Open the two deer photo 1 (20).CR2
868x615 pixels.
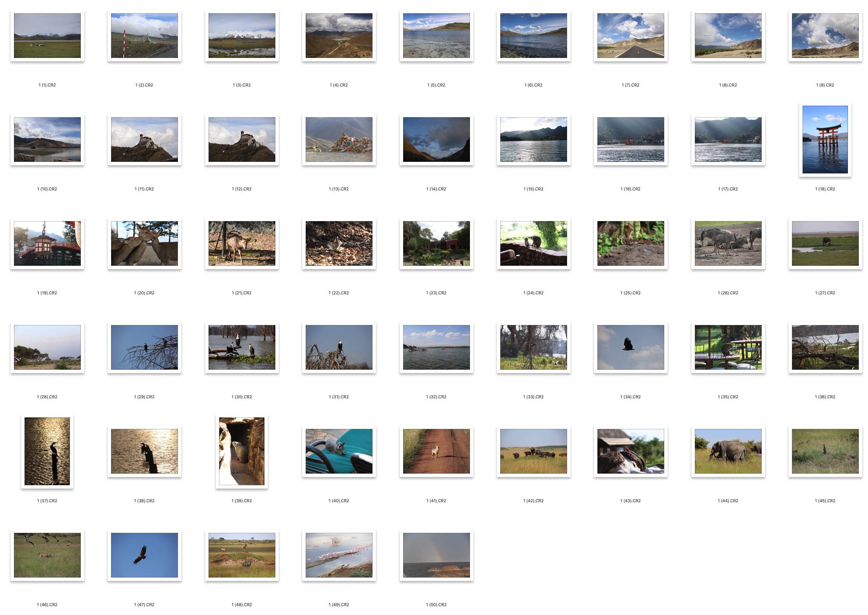[144, 243]
